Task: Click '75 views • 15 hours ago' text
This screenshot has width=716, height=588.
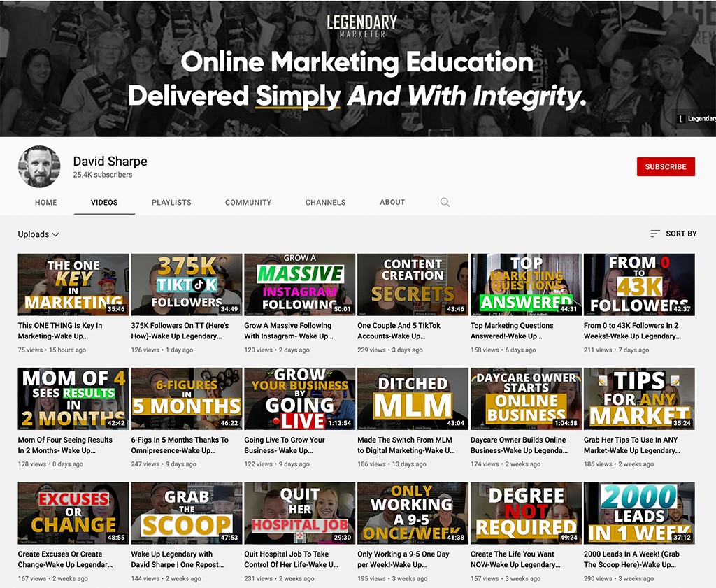Action: [52, 350]
